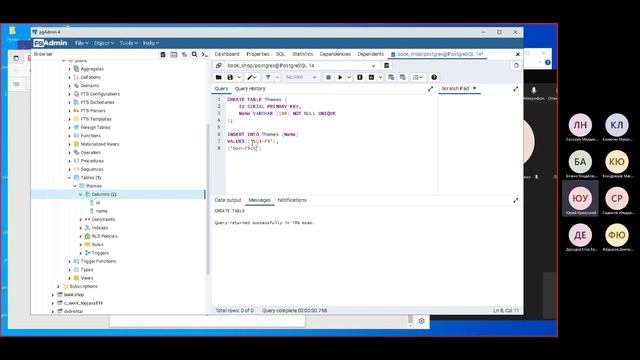Click participant avatar ЛН in meeting panel
Screen dimensions: 640x360
tap(580, 125)
